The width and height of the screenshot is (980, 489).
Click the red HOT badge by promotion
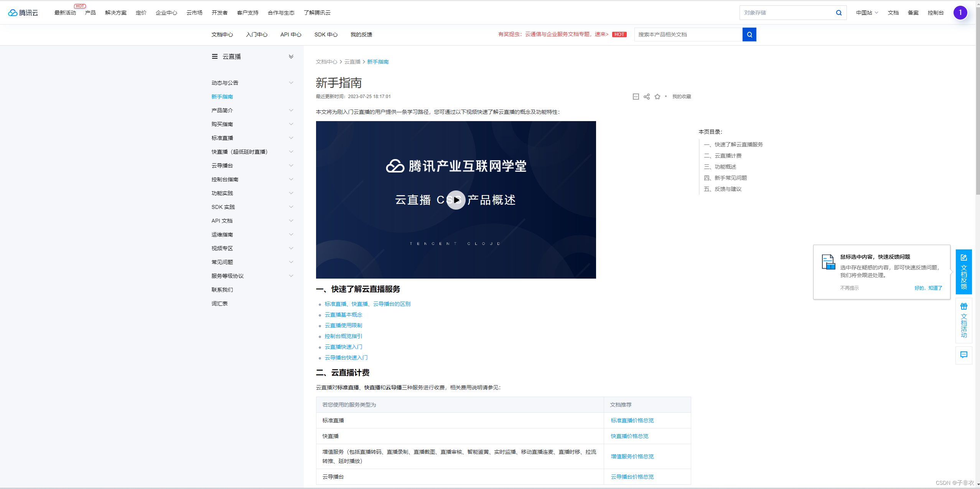coord(619,34)
